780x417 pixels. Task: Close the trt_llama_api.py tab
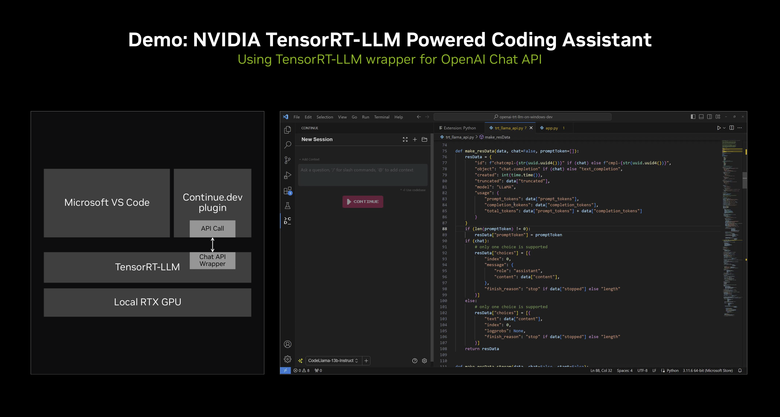[x=531, y=128]
